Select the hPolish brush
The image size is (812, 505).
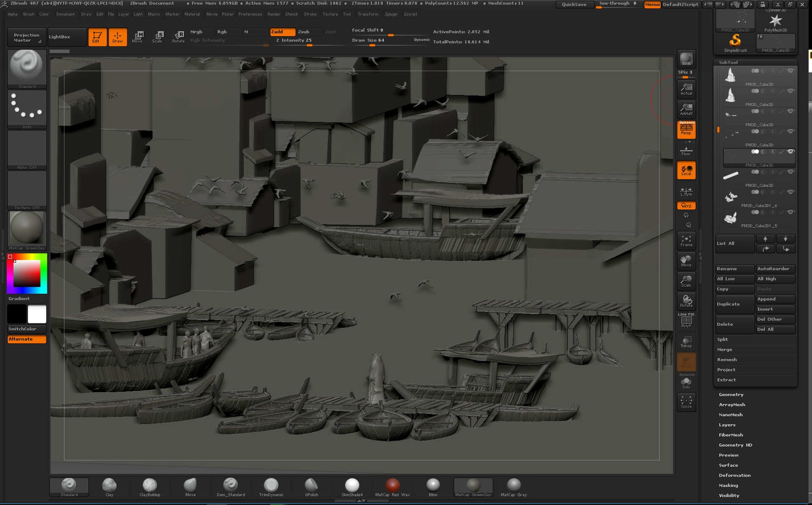[312, 487]
